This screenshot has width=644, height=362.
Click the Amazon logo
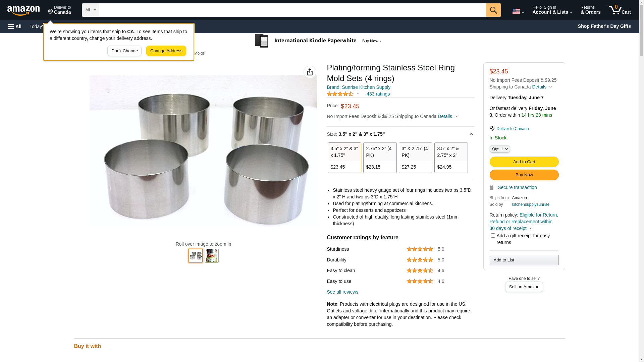tap(23, 10)
